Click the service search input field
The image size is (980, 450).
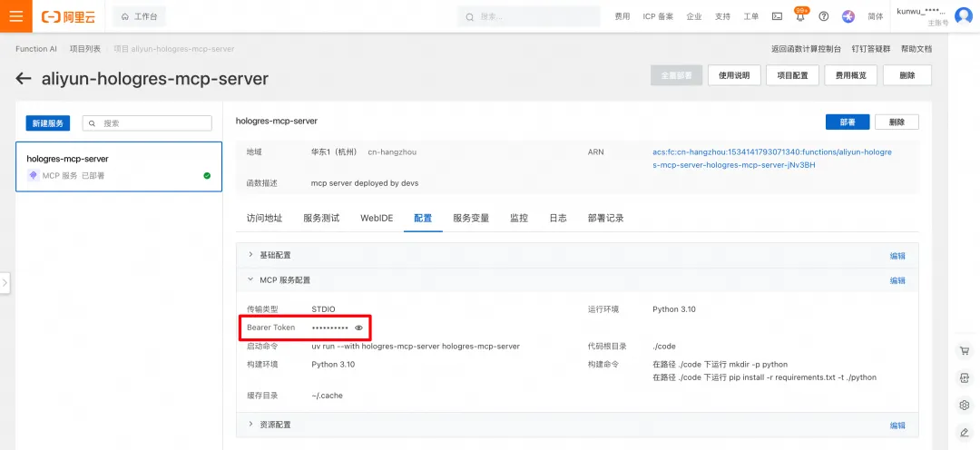tap(148, 123)
